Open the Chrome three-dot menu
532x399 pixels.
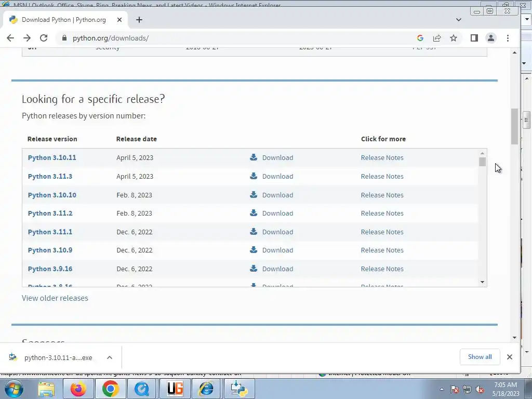(x=508, y=38)
